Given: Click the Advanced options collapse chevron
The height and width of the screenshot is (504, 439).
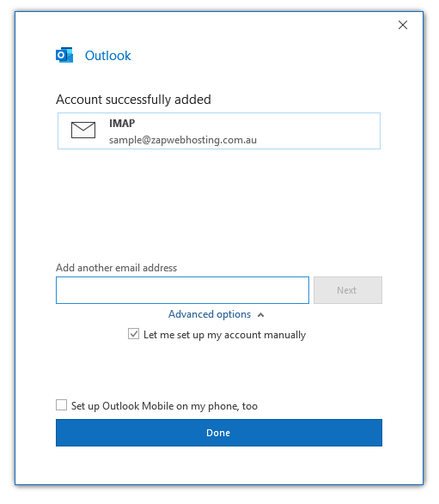Looking at the screenshot, I should (261, 315).
